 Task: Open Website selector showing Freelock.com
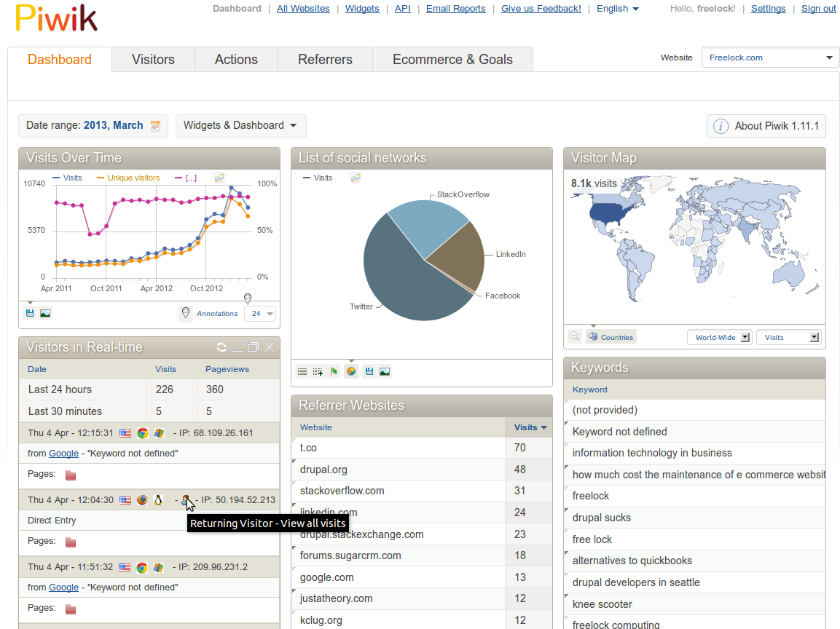(x=770, y=58)
